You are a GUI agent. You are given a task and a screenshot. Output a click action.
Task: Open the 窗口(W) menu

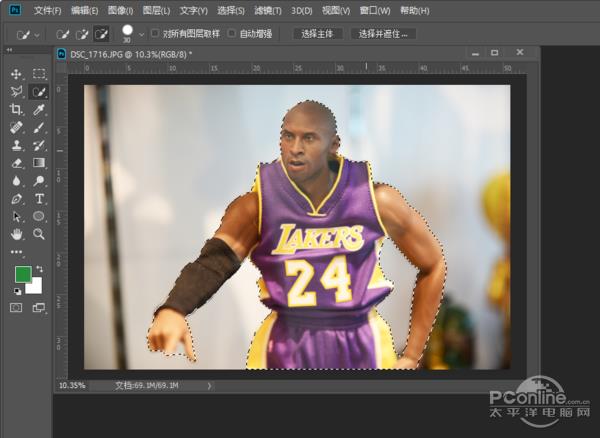pyautogui.click(x=375, y=11)
